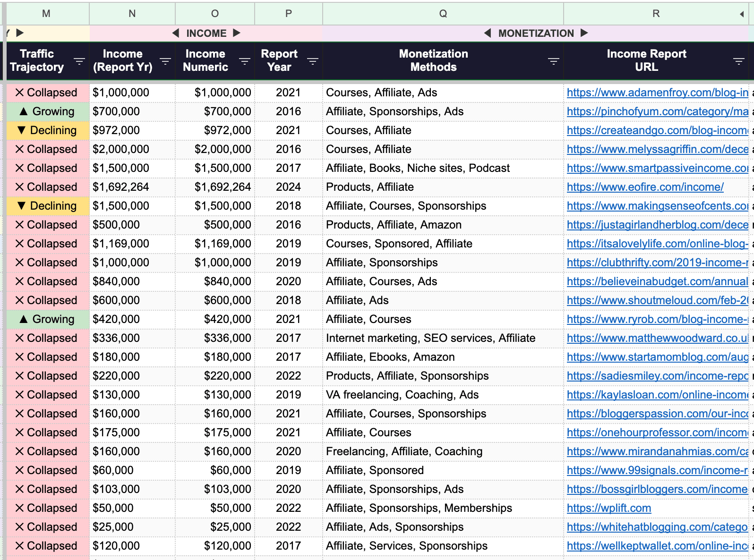Image resolution: width=754 pixels, height=560 pixels.
Task: Open the wplift.com link
Action: tap(609, 508)
